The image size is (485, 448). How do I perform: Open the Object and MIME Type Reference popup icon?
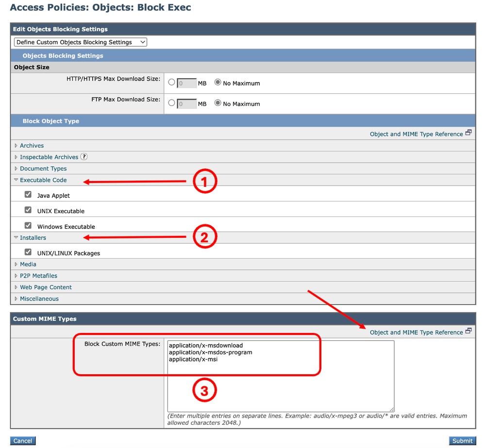(468, 132)
